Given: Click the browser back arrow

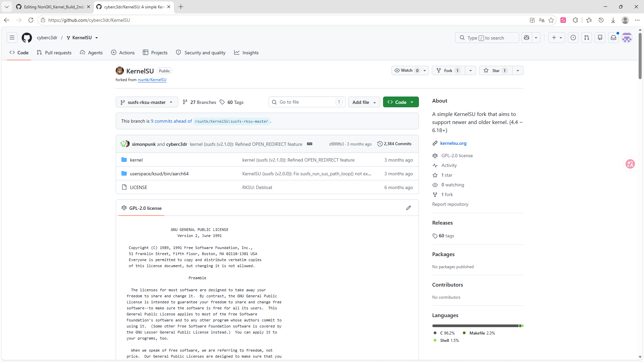Looking at the screenshot, I should [x=7, y=20].
